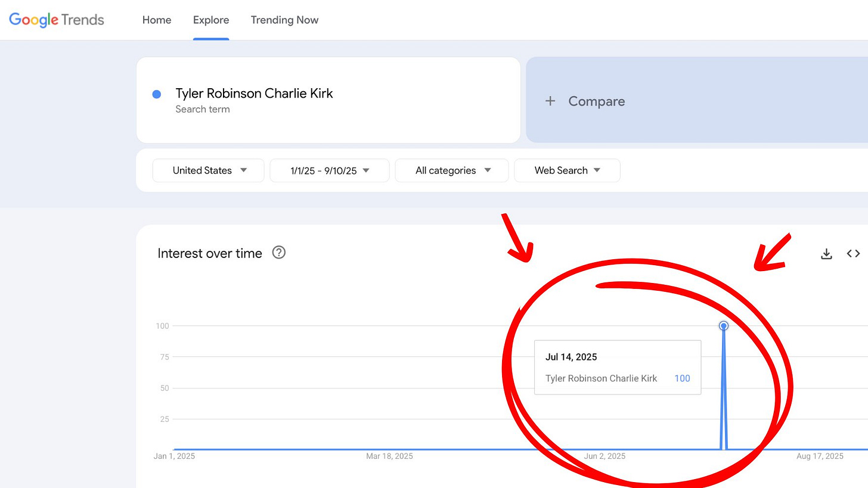Image resolution: width=868 pixels, height=488 pixels.
Task: Click the plus icon beside Compare
Action: tap(550, 101)
